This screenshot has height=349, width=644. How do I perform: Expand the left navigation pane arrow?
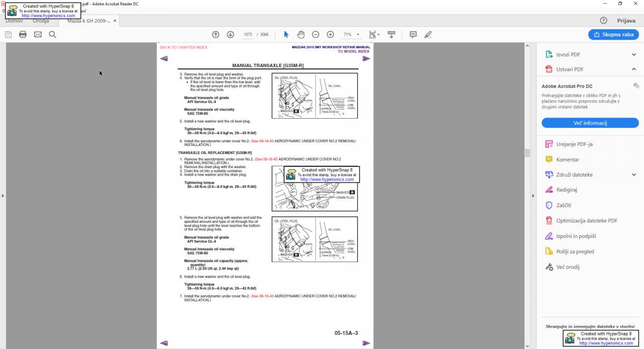click(x=3, y=195)
